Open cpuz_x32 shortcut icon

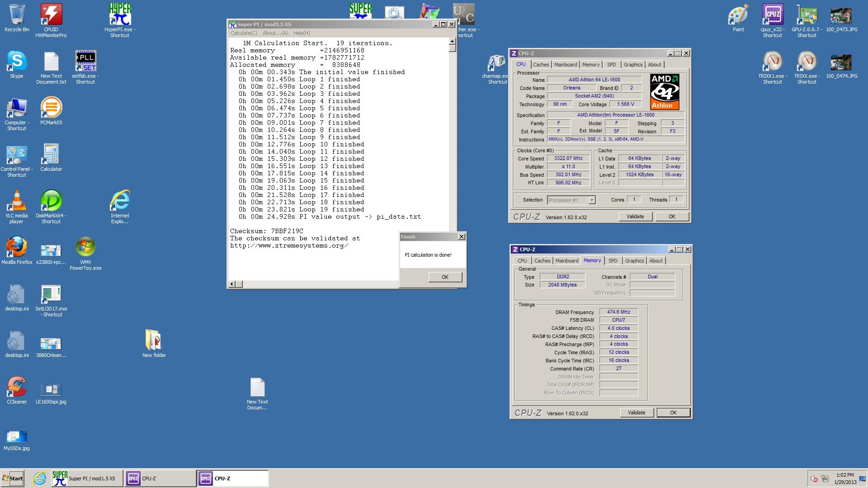(x=773, y=20)
